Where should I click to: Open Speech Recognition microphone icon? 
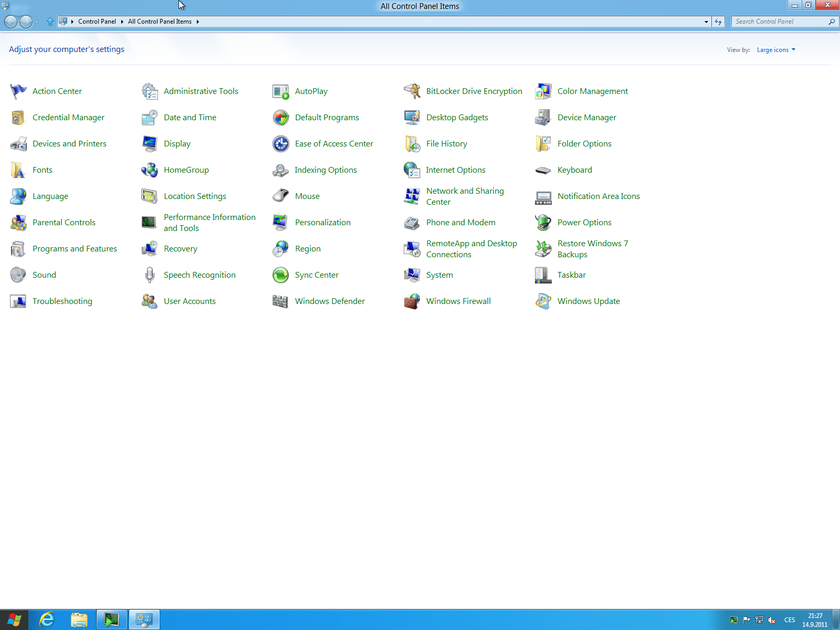coord(150,275)
